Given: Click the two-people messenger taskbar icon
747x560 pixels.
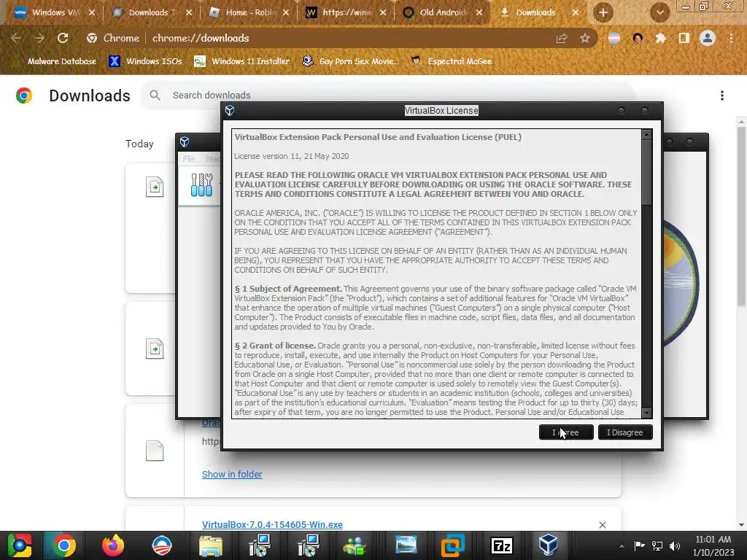Looking at the screenshot, I should (355, 545).
